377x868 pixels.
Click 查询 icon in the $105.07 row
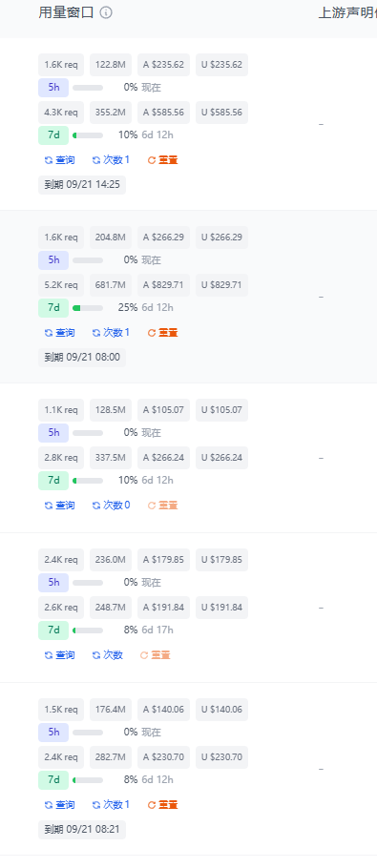[x=49, y=506]
